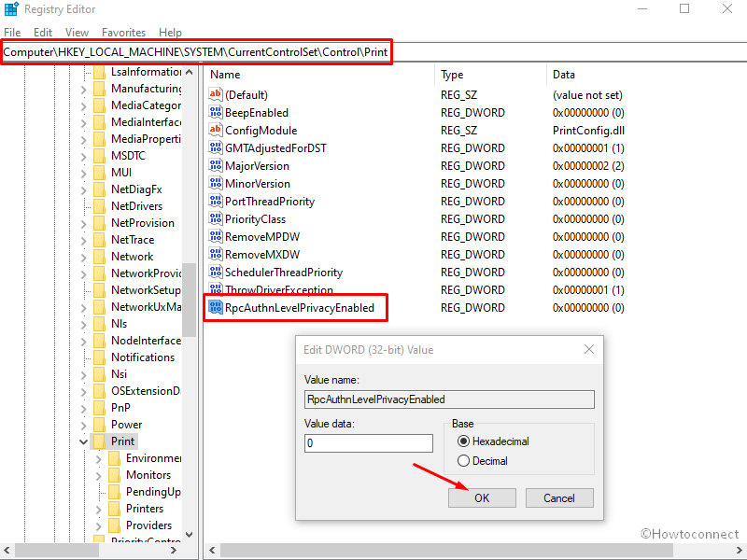The height and width of the screenshot is (560, 747).
Task: Click the Power folder icon
Action: click(x=99, y=425)
